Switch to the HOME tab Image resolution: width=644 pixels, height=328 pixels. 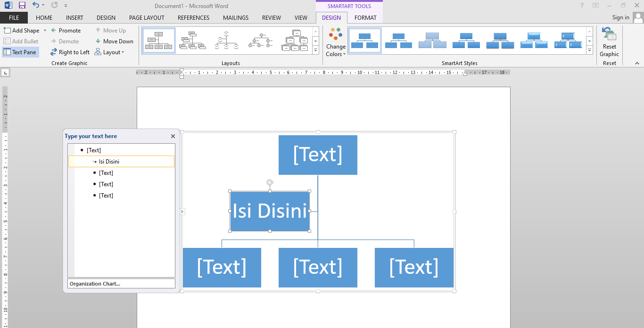44,18
